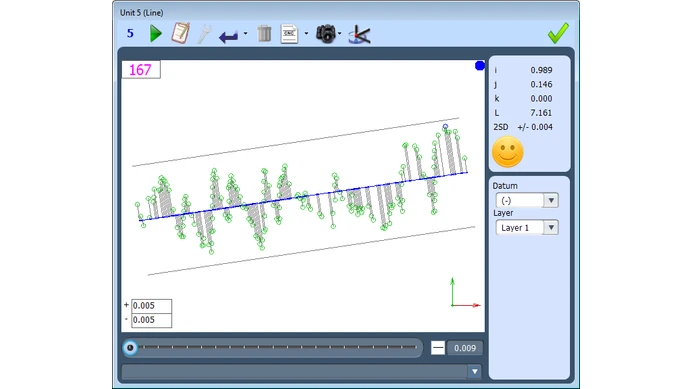Click the j value 0.146
692x389 pixels.
541,84
